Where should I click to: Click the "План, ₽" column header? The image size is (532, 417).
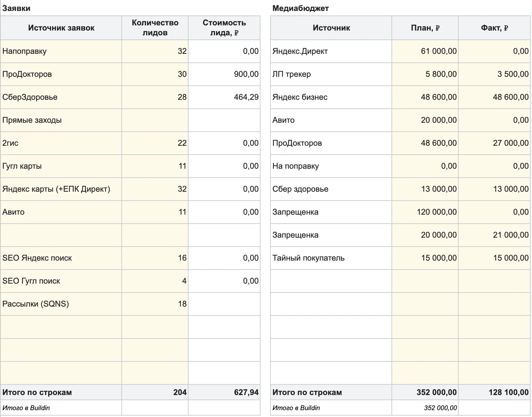425,28
